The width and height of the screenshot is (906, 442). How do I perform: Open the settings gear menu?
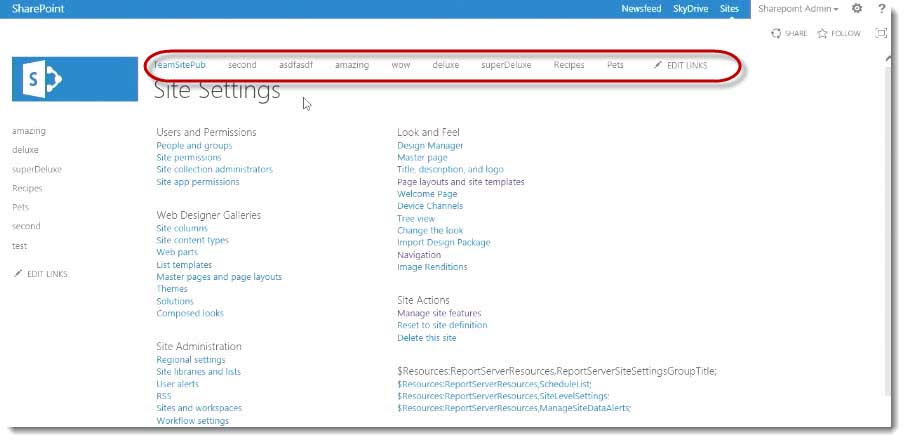[x=857, y=9]
